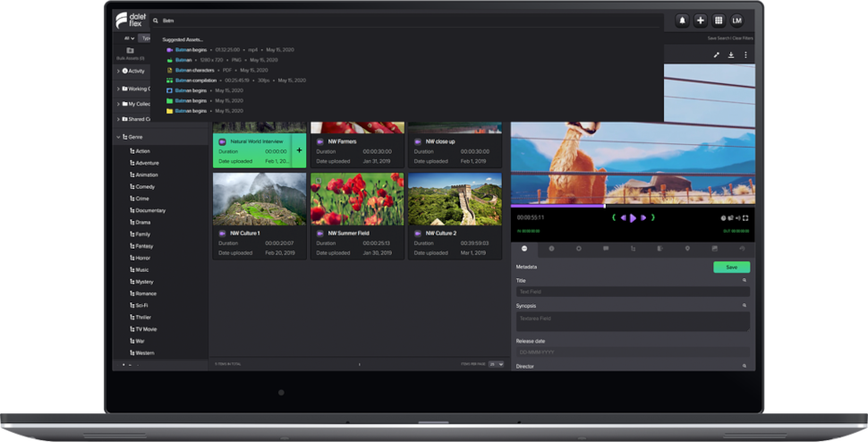868x442 pixels.
Task: Select the Batman compilation 30fps suggestion
Action: coord(236,81)
